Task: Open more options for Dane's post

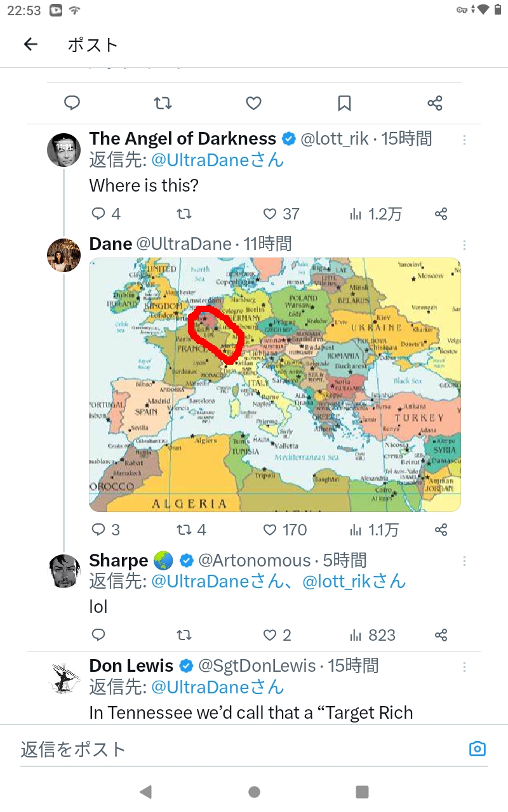Action: [465, 245]
